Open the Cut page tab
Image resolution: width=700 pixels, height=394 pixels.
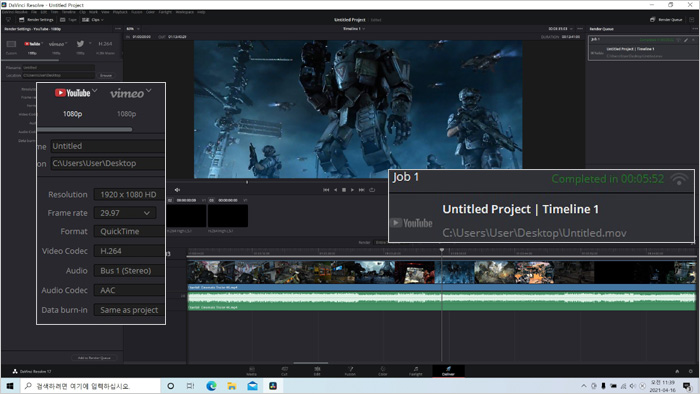coord(284,371)
